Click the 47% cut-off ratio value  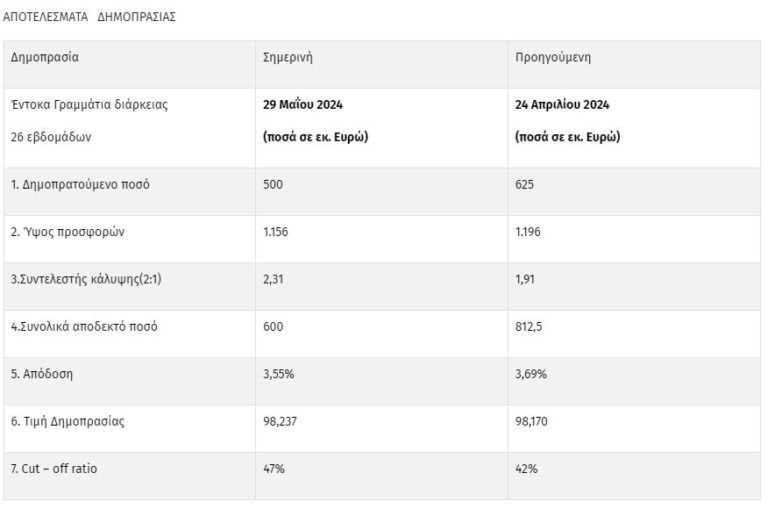click(273, 469)
